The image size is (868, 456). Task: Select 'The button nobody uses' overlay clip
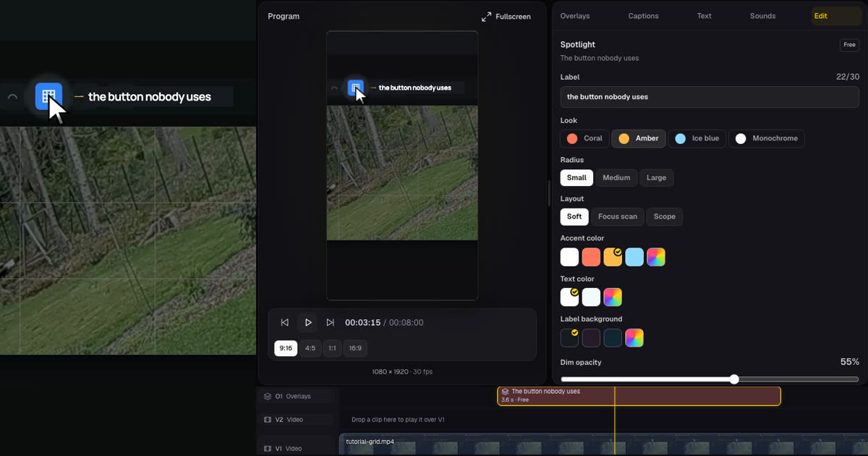[x=639, y=396]
